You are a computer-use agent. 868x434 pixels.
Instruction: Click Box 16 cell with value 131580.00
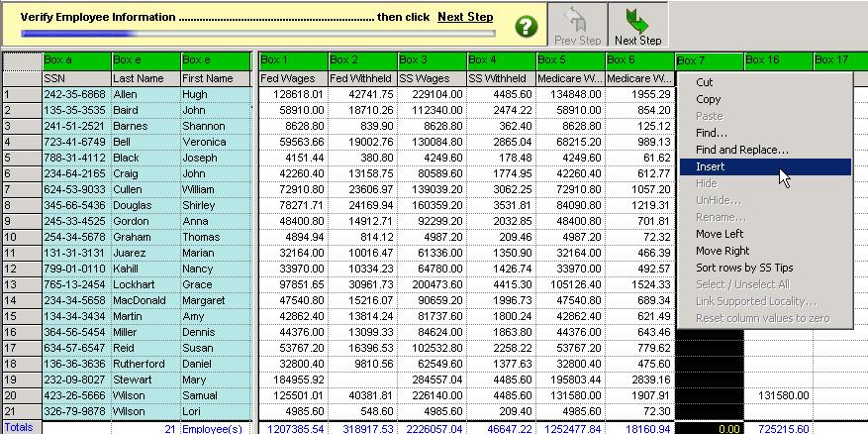(777, 395)
